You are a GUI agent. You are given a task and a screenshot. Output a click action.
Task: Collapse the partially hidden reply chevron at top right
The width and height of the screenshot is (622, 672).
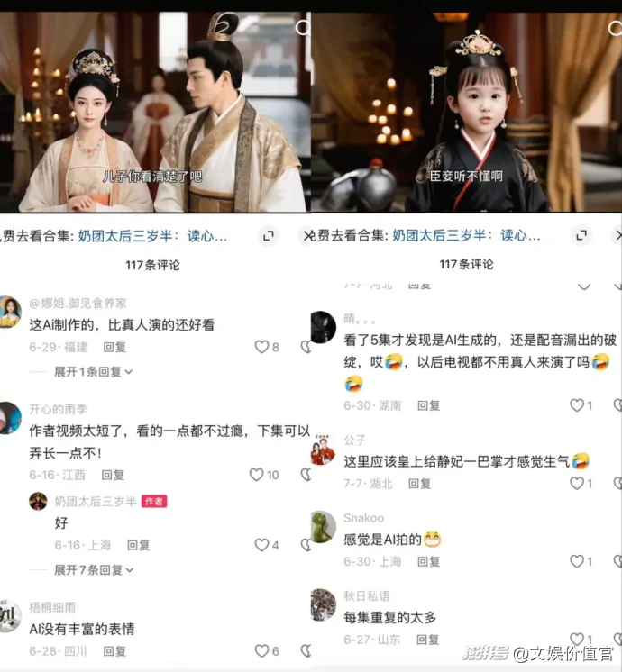click(584, 286)
